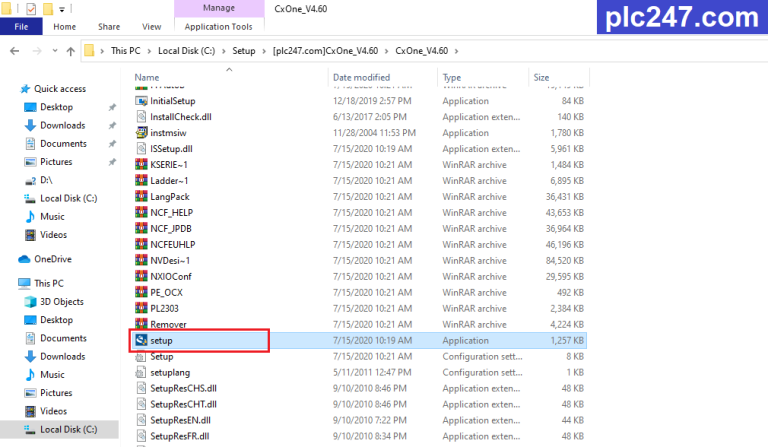Image resolution: width=768 pixels, height=447 pixels.
Task: Switch to the Home ribbon tab
Action: [65, 26]
